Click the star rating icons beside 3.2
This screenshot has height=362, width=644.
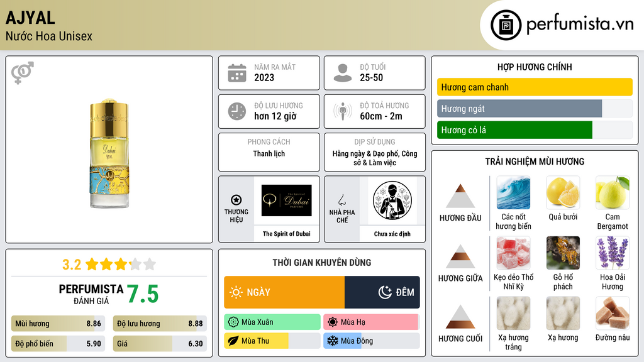pyautogui.click(x=121, y=265)
